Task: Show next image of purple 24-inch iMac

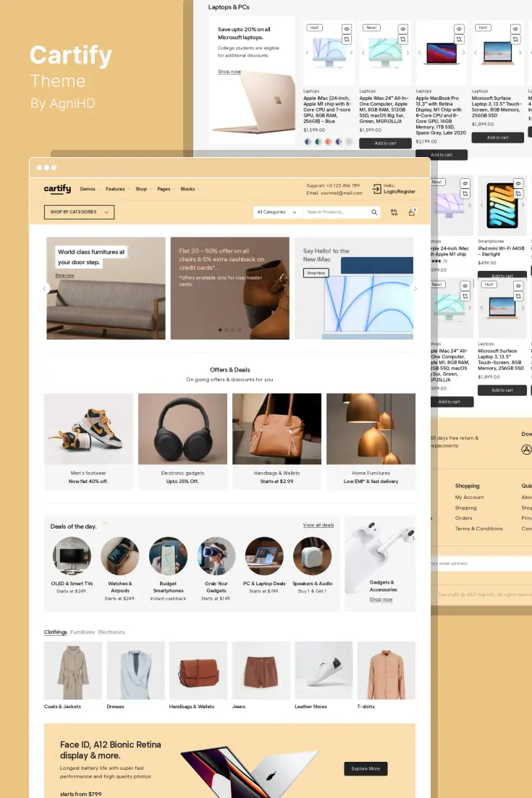Action: point(469,205)
